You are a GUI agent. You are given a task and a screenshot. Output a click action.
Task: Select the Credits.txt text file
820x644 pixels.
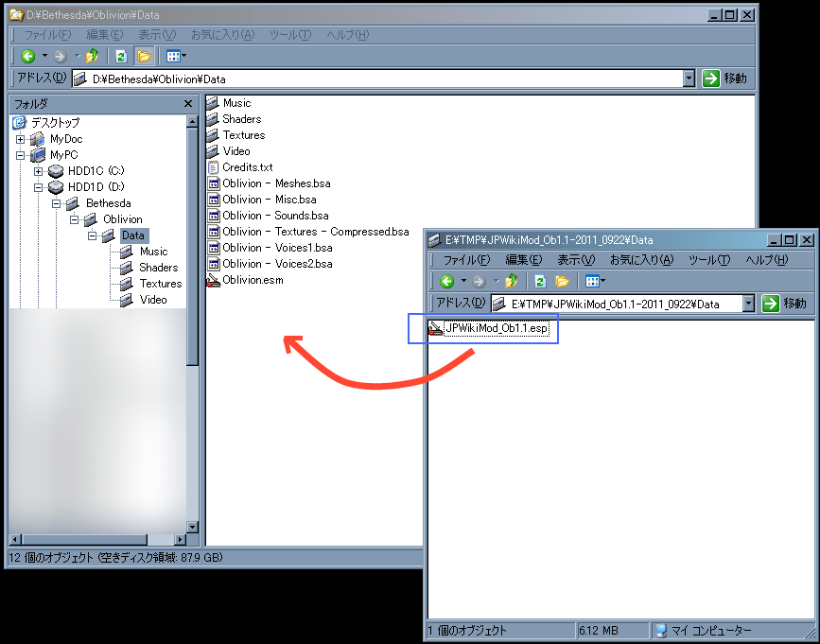[x=247, y=167]
